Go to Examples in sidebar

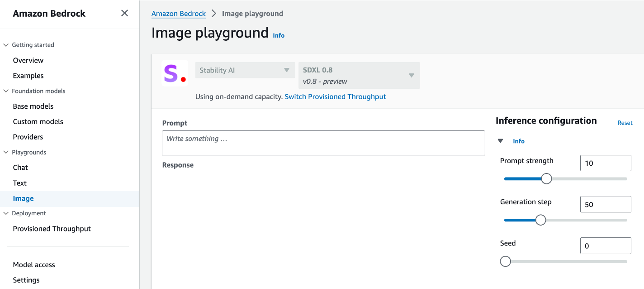[28, 76]
